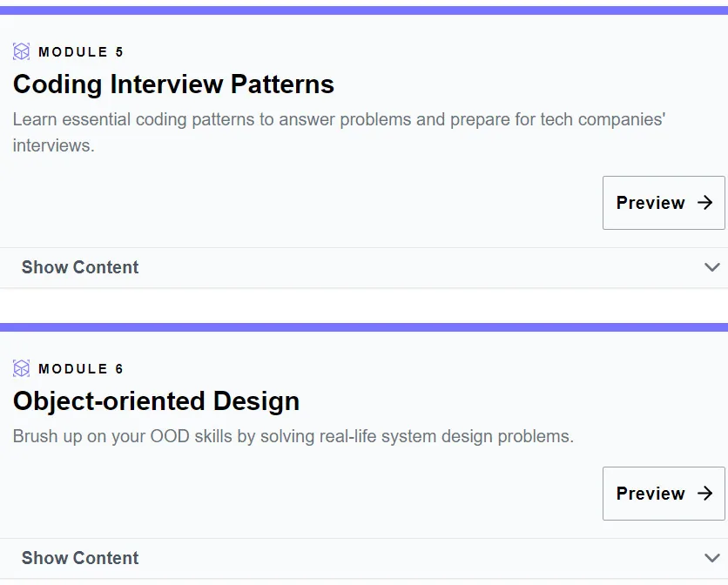Image resolution: width=728 pixels, height=585 pixels.
Task: Open Show Content for Object-oriented Design
Action: click(80, 558)
